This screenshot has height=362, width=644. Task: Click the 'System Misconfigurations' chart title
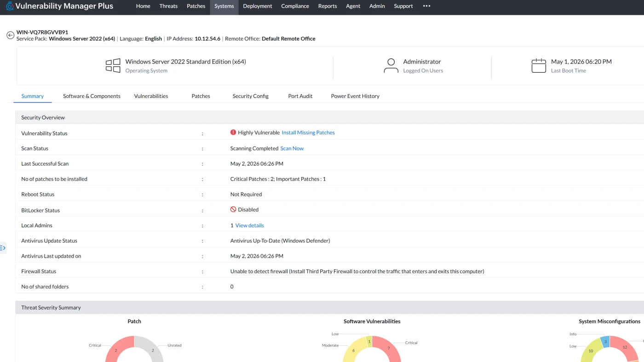[609, 321]
